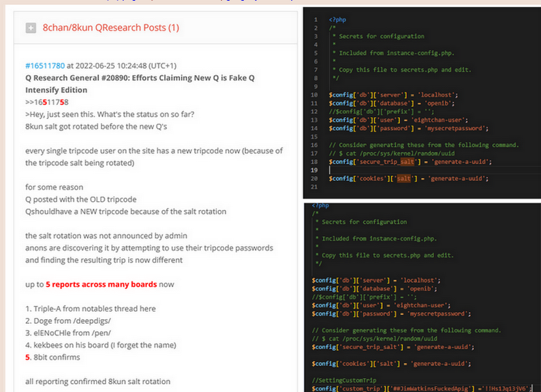541x392 pixels.
Task: Click list item 'Doge from /deepdigs/'
Action: click(68, 320)
